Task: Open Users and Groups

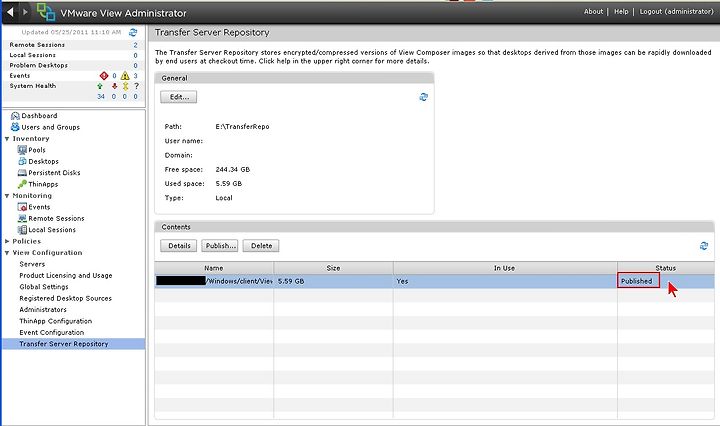Action: (51, 127)
